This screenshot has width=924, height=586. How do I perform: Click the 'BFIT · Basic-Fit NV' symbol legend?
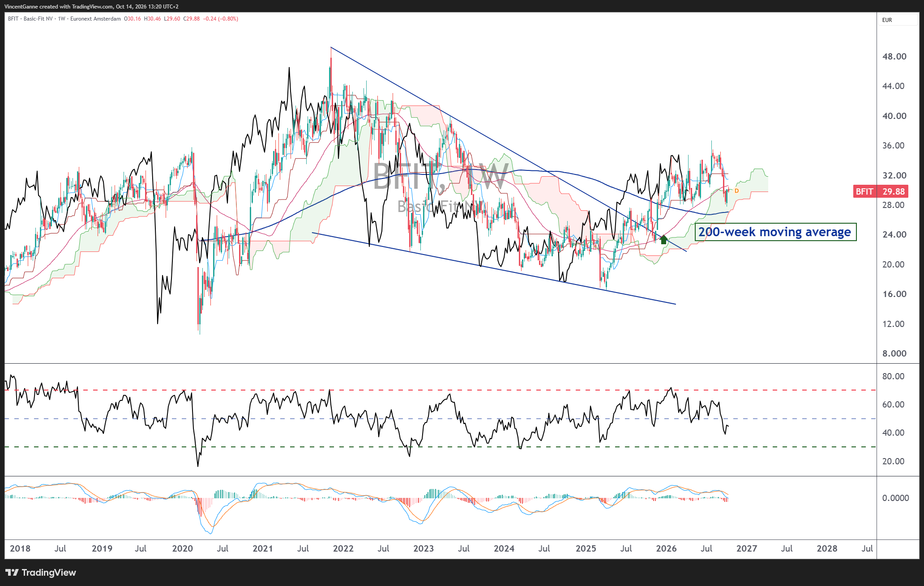tap(30, 19)
